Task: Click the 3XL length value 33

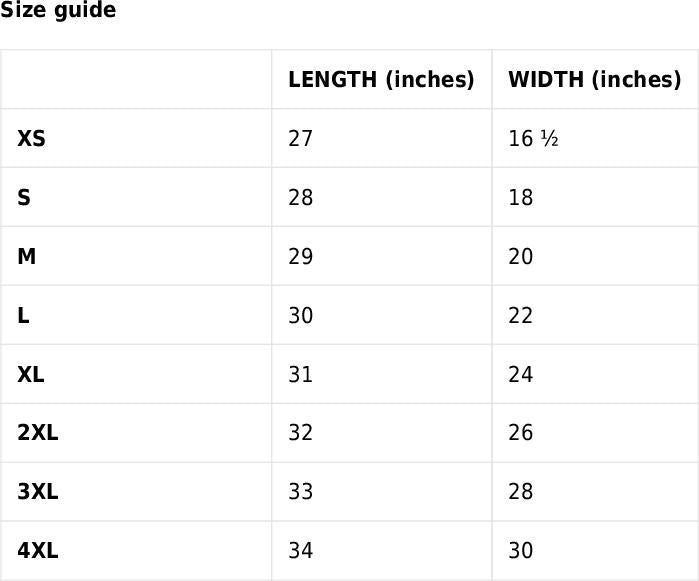Action: pos(301,492)
